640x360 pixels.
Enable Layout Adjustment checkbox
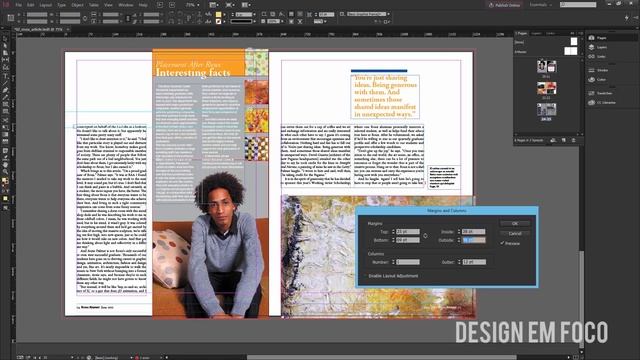click(x=366, y=276)
